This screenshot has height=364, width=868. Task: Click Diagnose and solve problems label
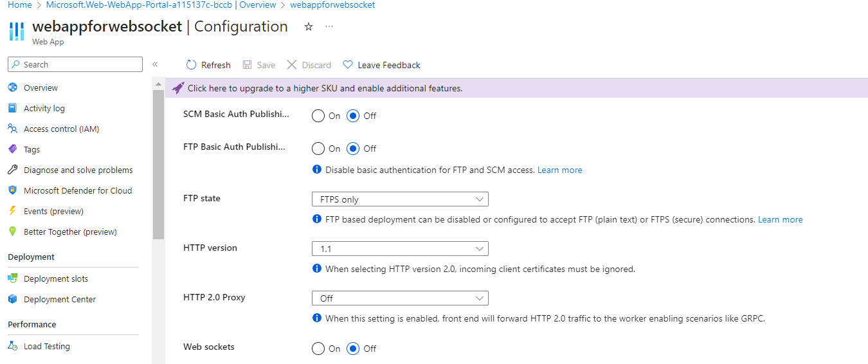[78, 170]
